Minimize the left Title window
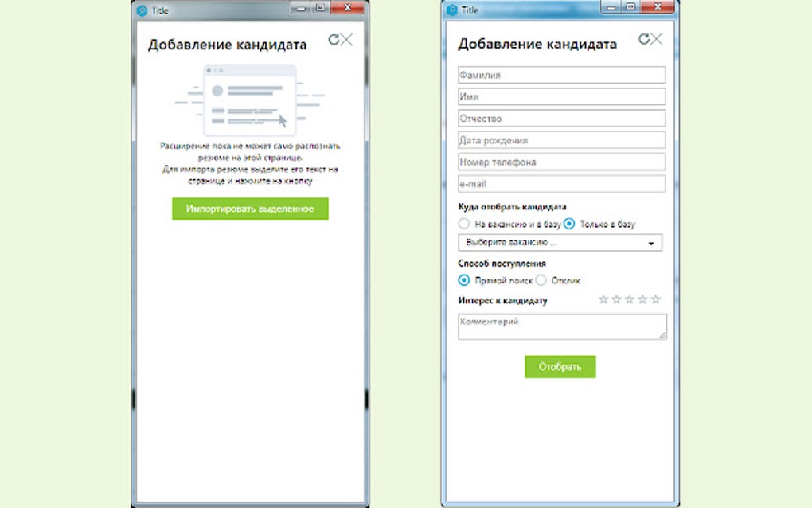Image resolution: width=812 pixels, height=508 pixels. pos(300,8)
